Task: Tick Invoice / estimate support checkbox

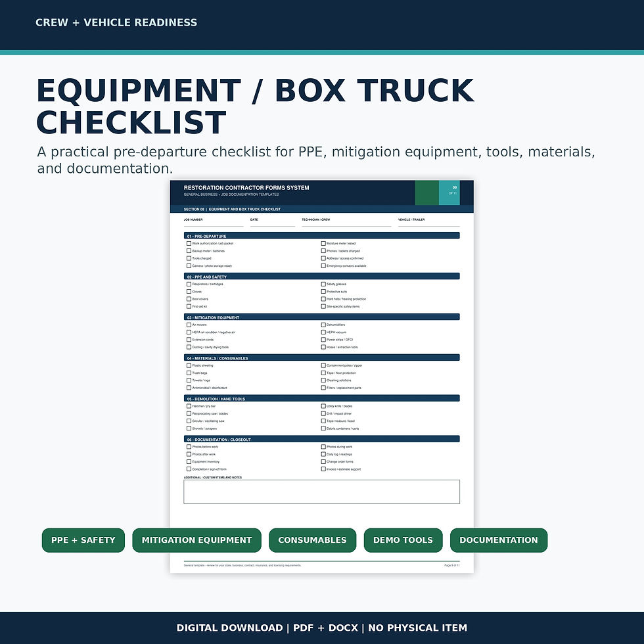Action: [323, 469]
